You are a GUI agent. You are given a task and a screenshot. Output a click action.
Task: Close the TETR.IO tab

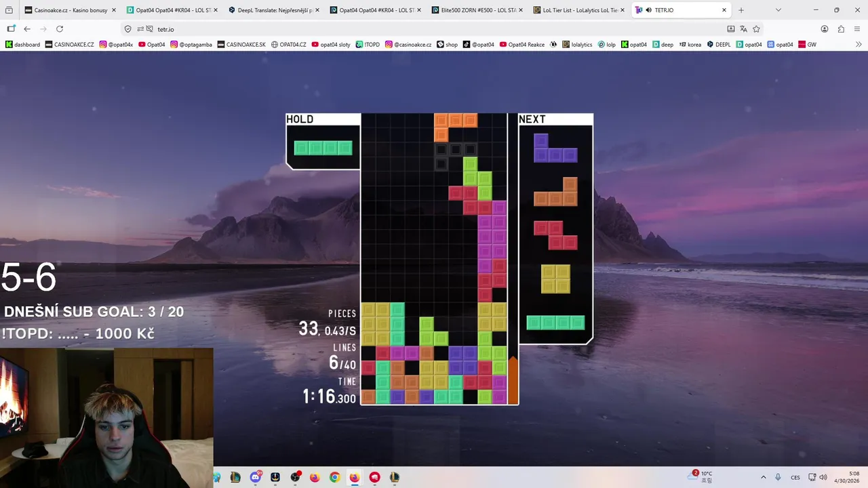point(724,10)
